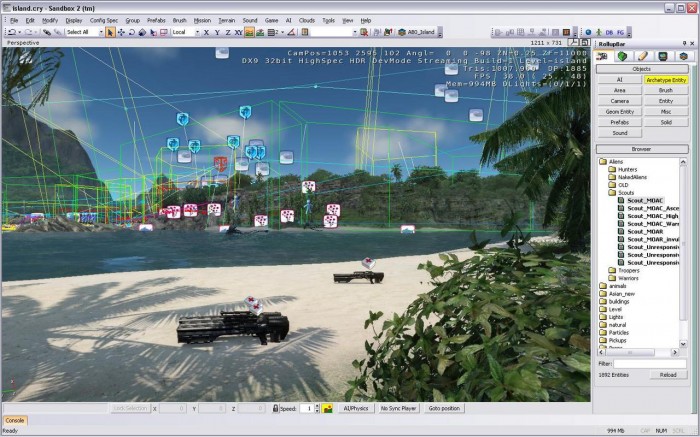Image resolution: width=700 pixels, height=437 pixels.
Task: Open the Mission menu
Action: pos(202,21)
